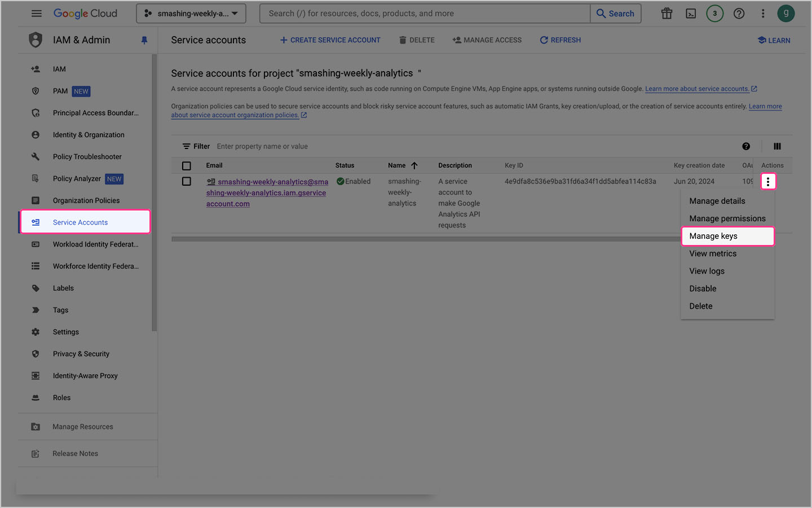Open the free trial gift icon

click(667, 13)
